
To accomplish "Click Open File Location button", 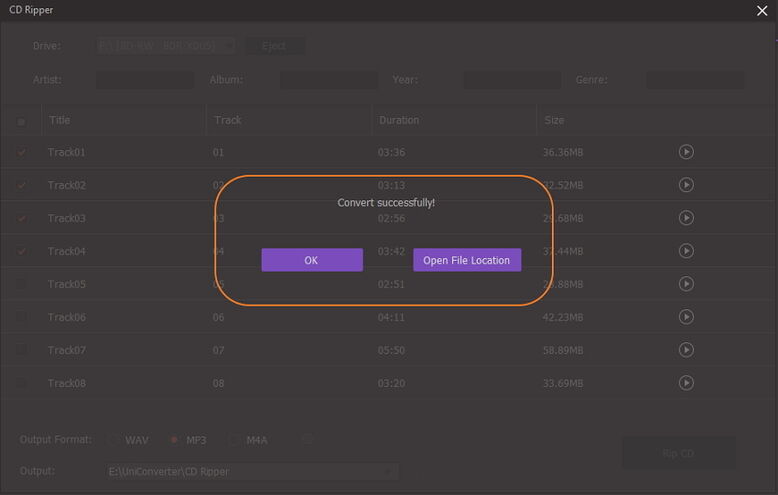I will click(467, 260).
